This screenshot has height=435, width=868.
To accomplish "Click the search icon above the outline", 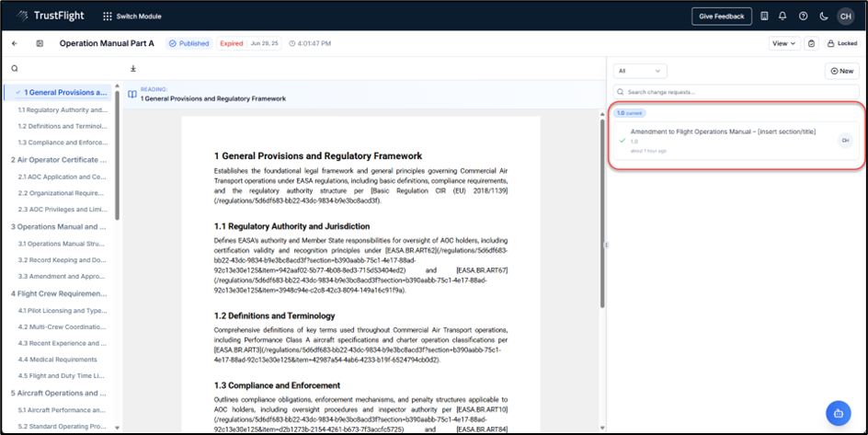I will pos(15,68).
